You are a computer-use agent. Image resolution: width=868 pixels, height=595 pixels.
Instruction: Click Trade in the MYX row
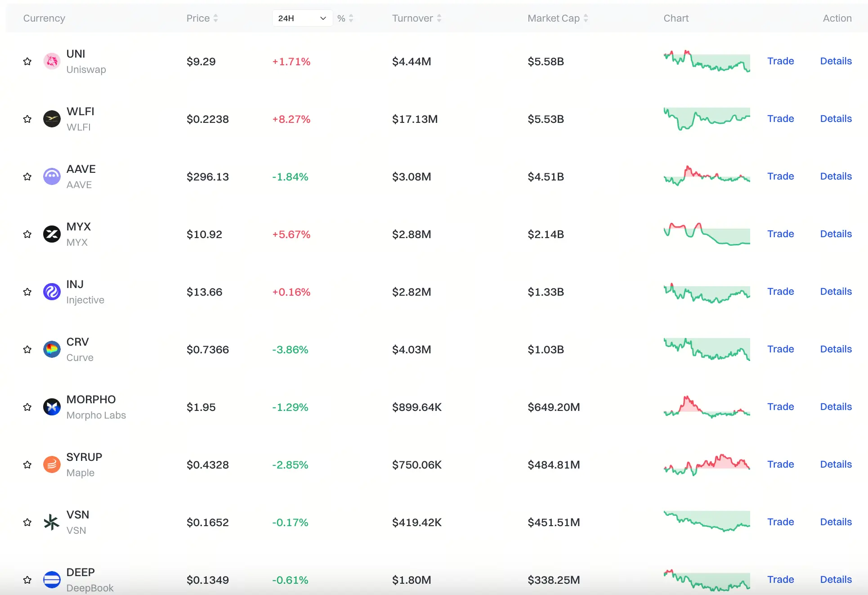780,234
